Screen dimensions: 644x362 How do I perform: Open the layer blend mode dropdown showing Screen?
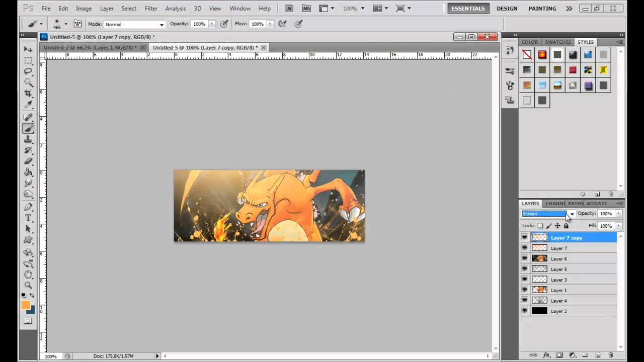point(548,214)
